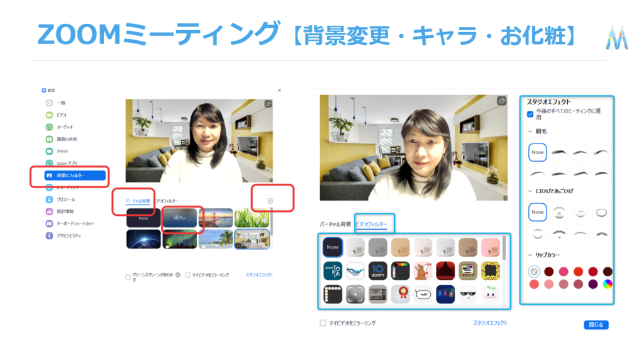
Task: Switch to ビデオフィルター tab in settings window
Action: [167, 201]
